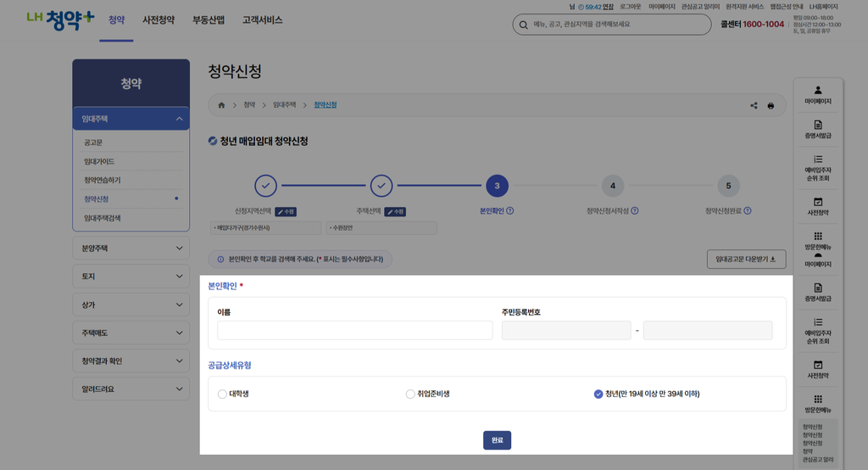The image size is (868, 470).
Task: Expand the 분양주택 sidebar section
Action: click(131, 249)
